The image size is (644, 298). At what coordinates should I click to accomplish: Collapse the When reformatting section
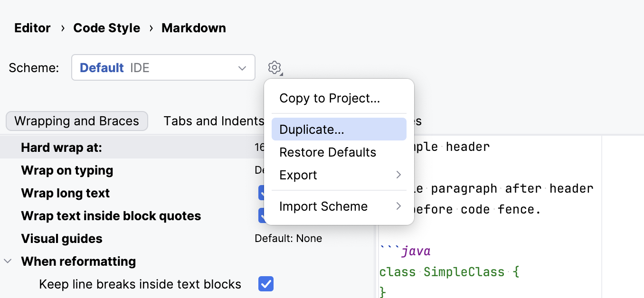8,261
